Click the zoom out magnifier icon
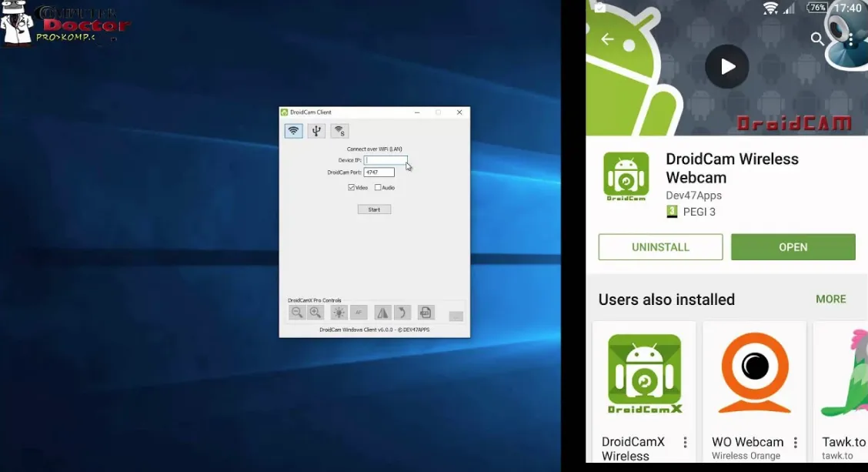Image resolution: width=868 pixels, height=472 pixels. [x=297, y=313]
